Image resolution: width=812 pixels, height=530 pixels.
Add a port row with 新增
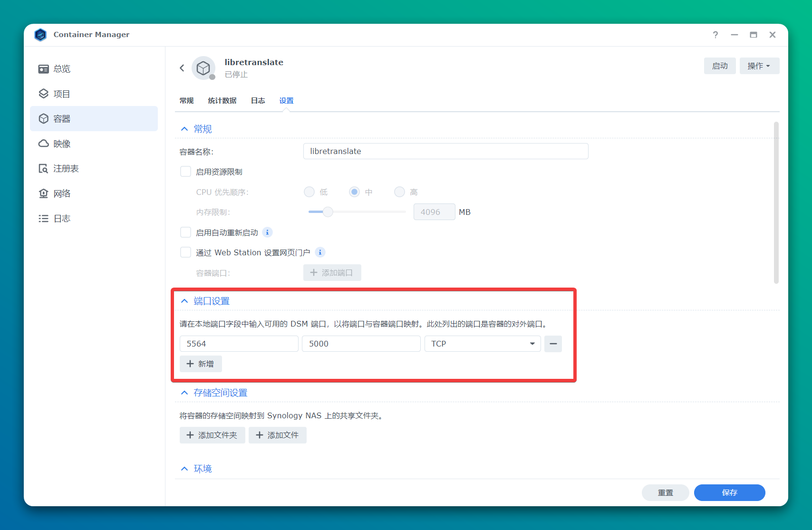pyautogui.click(x=201, y=364)
